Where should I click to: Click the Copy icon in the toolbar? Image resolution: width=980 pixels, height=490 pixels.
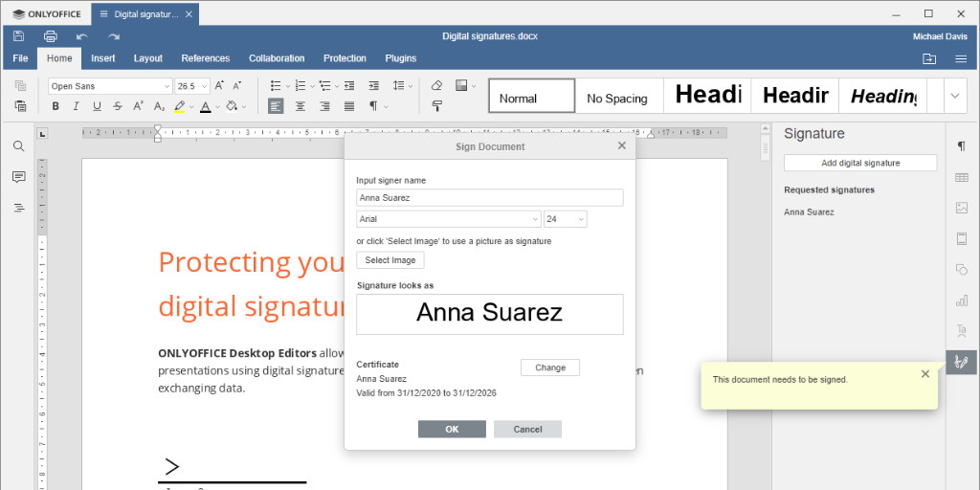[x=20, y=86]
